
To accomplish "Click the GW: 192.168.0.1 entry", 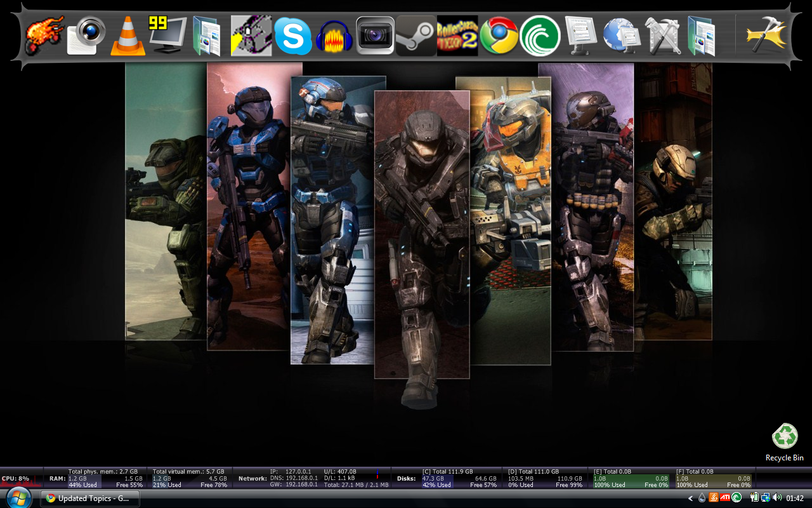I will (294, 485).
